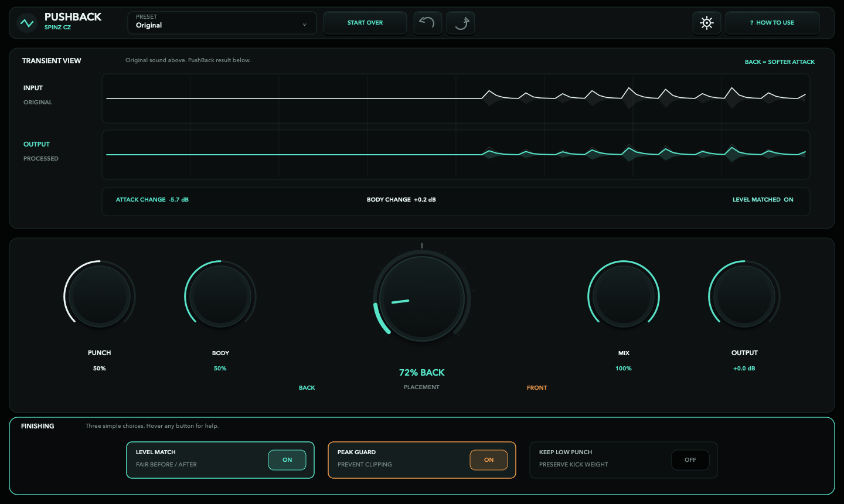The image size is (844, 504).
Task: Disable the Peak Guard ON switch
Action: [489, 460]
